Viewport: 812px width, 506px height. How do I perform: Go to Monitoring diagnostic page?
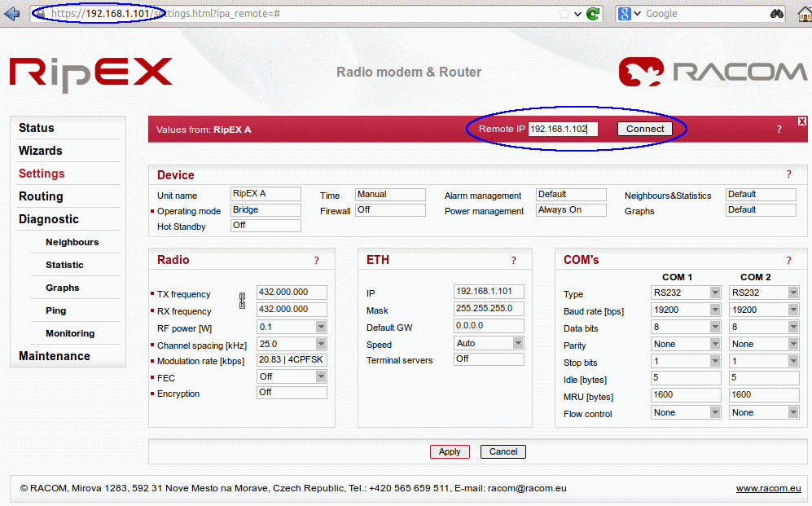coord(70,333)
